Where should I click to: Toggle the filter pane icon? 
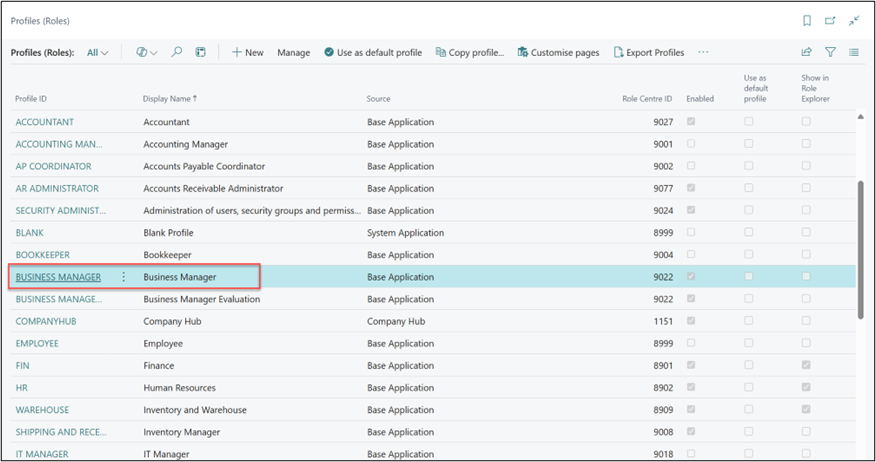[x=830, y=52]
